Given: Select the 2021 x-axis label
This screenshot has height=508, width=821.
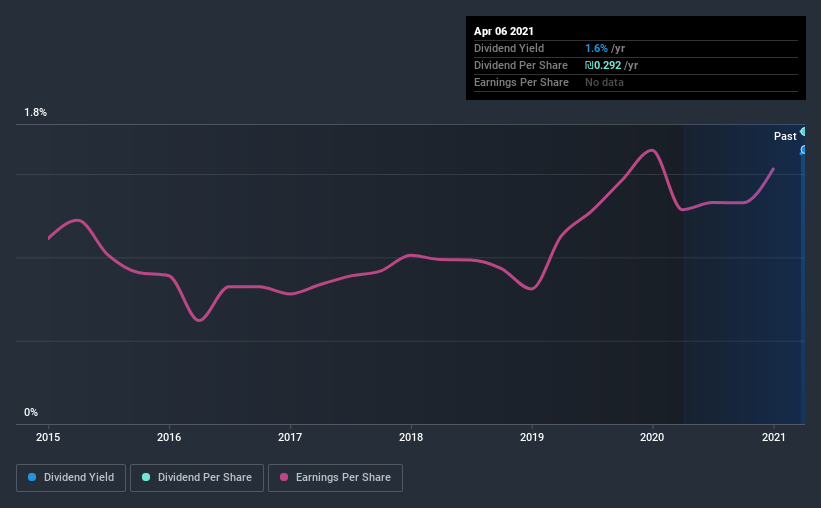Looking at the screenshot, I should 773,437.
